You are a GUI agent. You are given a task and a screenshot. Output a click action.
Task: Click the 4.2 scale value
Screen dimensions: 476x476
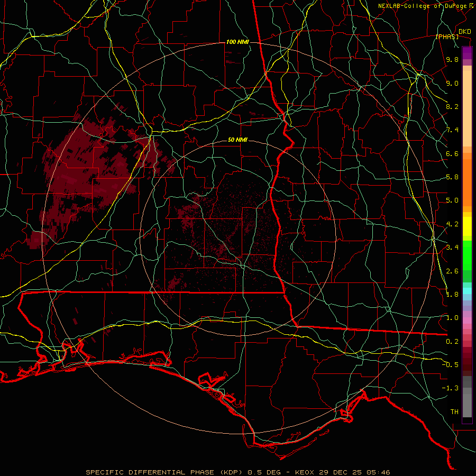click(452, 224)
